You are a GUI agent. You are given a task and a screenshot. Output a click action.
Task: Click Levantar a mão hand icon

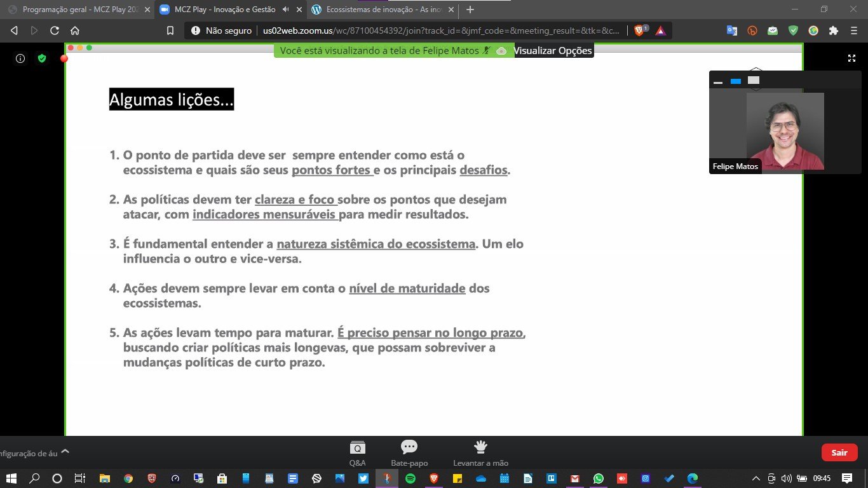pyautogui.click(x=480, y=448)
